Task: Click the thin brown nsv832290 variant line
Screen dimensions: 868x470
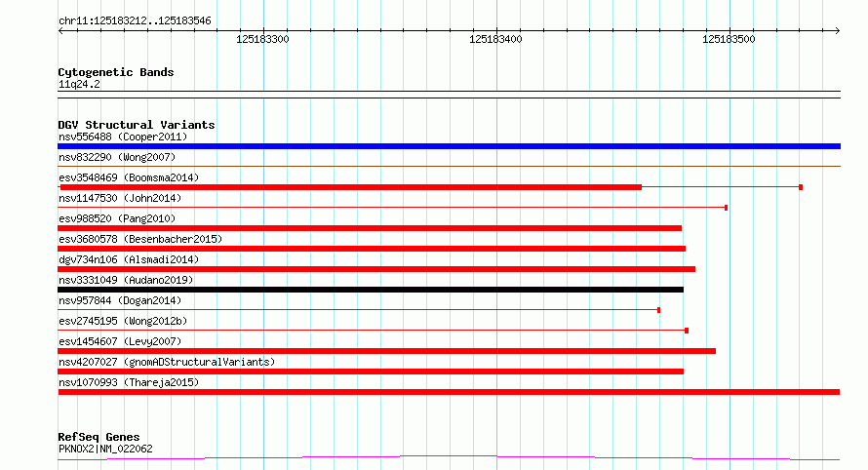Action: pyautogui.click(x=449, y=166)
